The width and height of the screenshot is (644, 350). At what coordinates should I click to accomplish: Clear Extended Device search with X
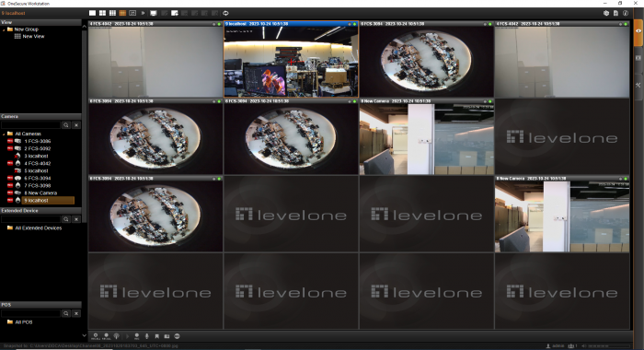(76, 219)
